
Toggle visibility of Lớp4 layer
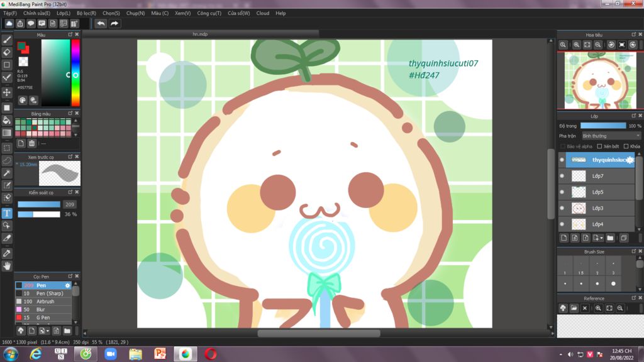tap(562, 224)
